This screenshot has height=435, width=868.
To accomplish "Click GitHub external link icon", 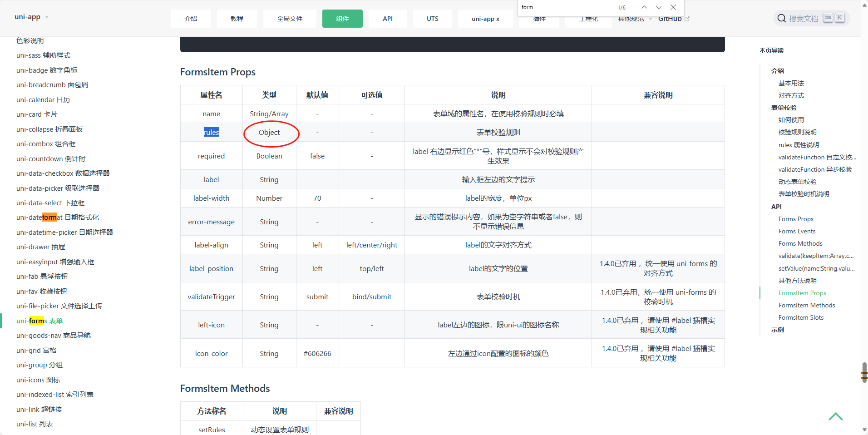I will [687, 19].
